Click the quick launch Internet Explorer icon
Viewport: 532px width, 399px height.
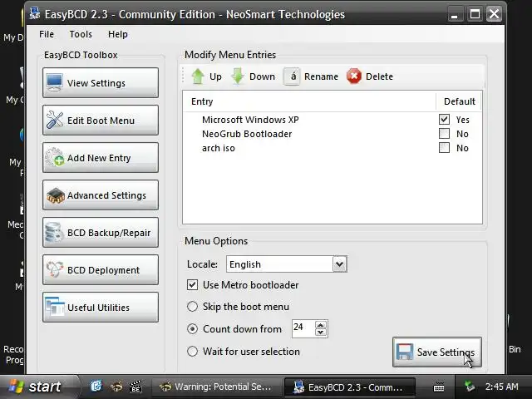96,387
